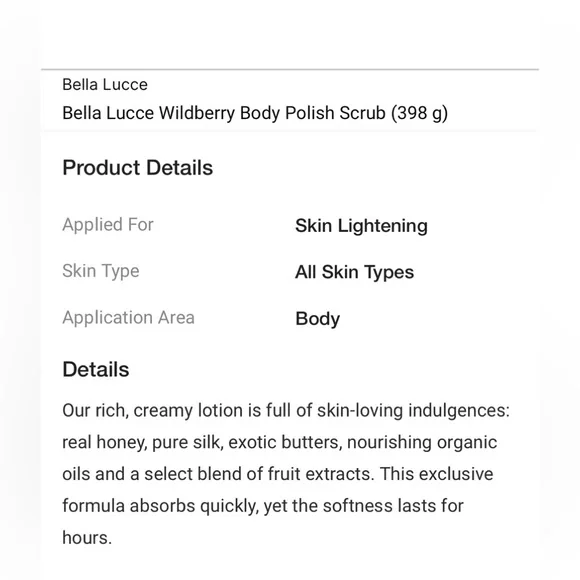Screen dimensions: 580x580
Task: Click the Applied For label
Action: [108, 225]
